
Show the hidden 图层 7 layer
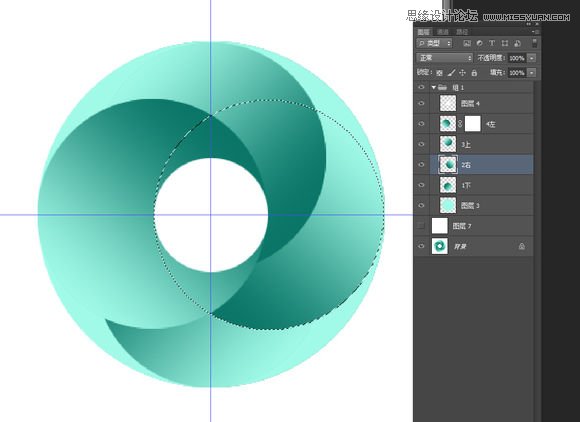pos(421,226)
